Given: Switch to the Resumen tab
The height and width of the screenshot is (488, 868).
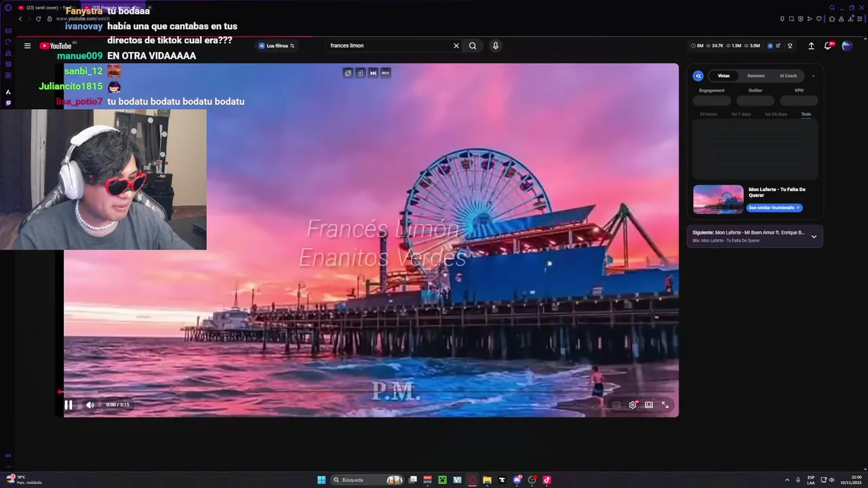Looking at the screenshot, I should 756,76.
